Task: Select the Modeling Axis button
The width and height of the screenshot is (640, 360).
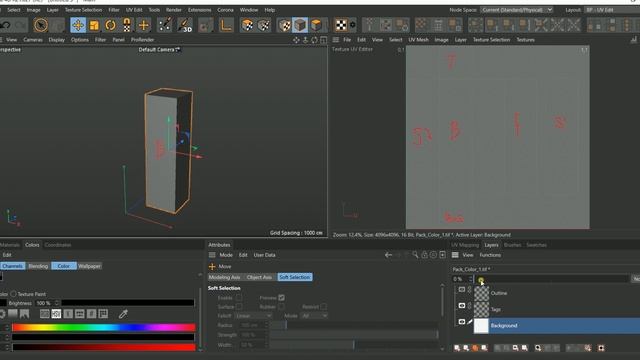Action: pos(224,277)
